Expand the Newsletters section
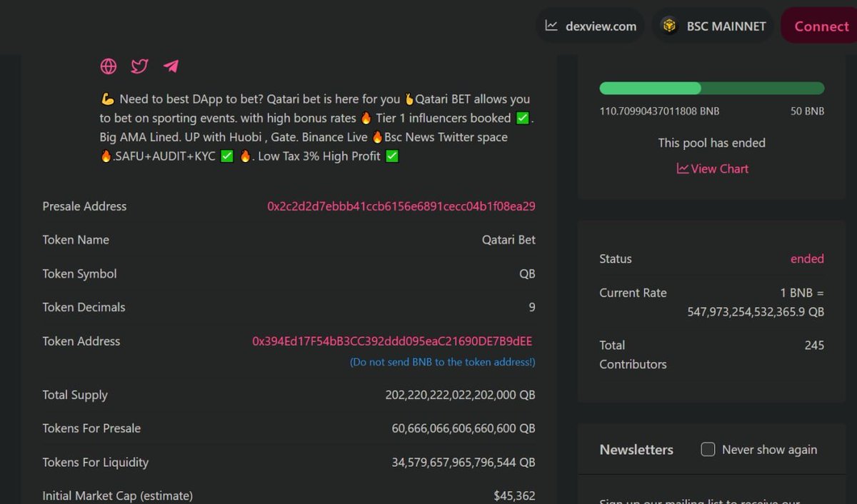This screenshot has height=504, width=857. 636,450
